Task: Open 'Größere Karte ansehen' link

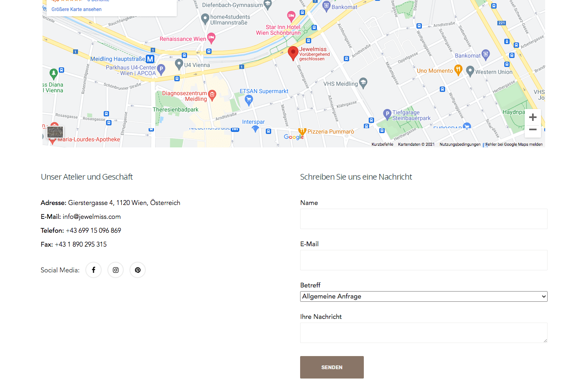Action: click(x=76, y=9)
